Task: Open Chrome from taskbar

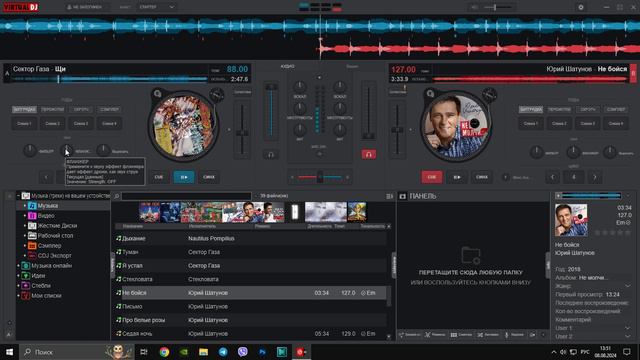Action: [x=164, y=352]
